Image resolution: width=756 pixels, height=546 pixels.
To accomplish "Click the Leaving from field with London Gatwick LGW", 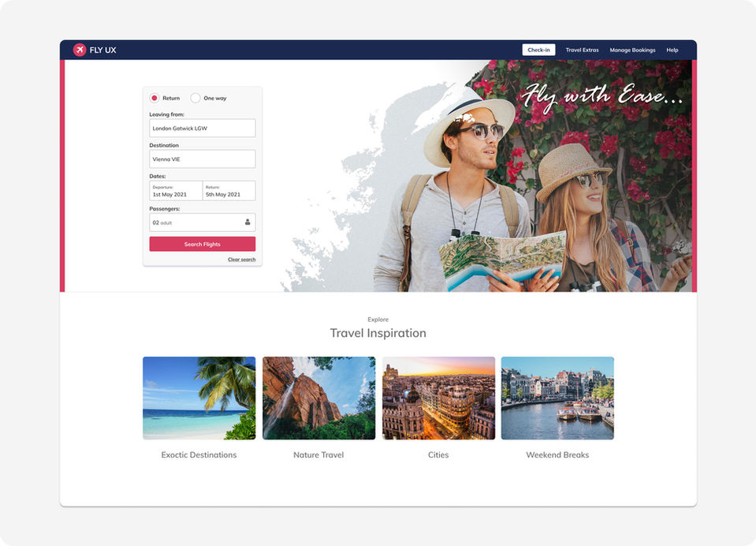I will (x=202, y=128).
